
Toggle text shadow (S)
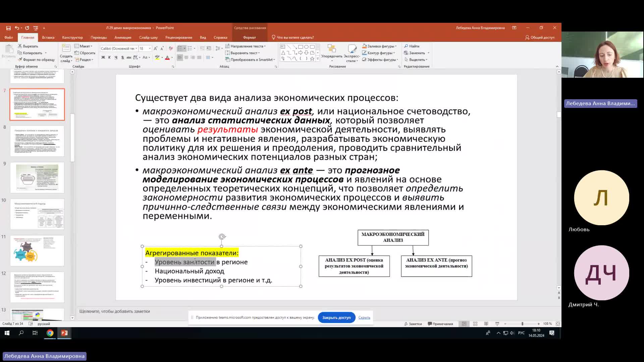coord(122,58)
